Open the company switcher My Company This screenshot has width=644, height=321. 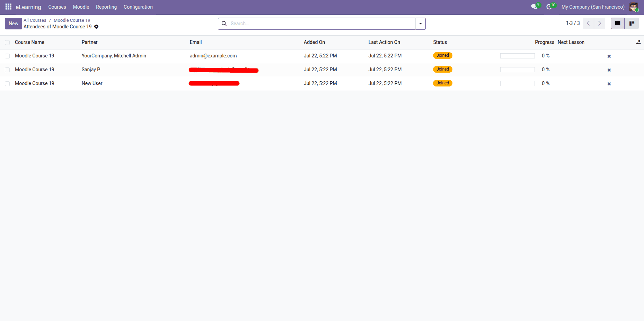(593, 7)
